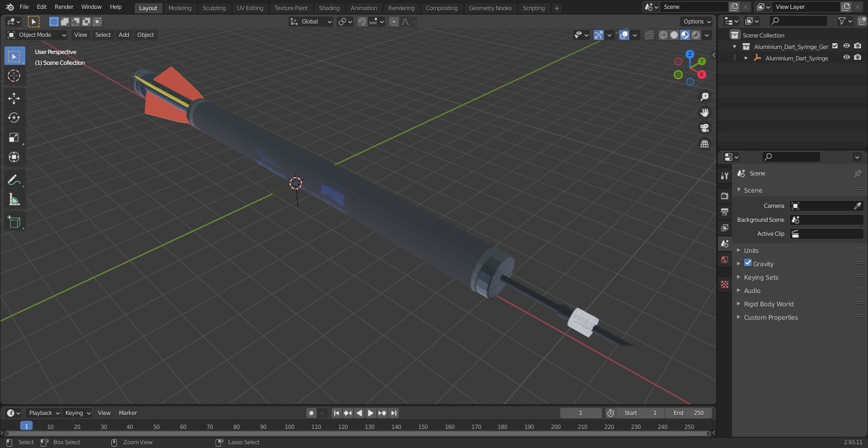Pin the Scene properties panel
This screenshot has height=448, width=868.
click(x=857, y=173)
